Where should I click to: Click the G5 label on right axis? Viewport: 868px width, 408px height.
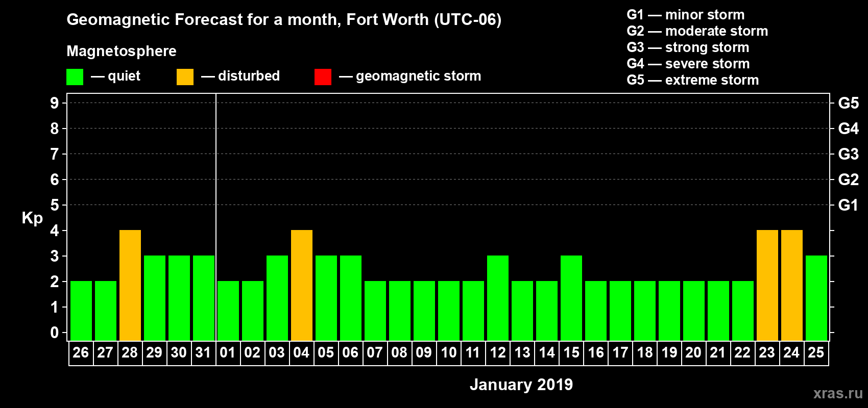coord(848,103)
